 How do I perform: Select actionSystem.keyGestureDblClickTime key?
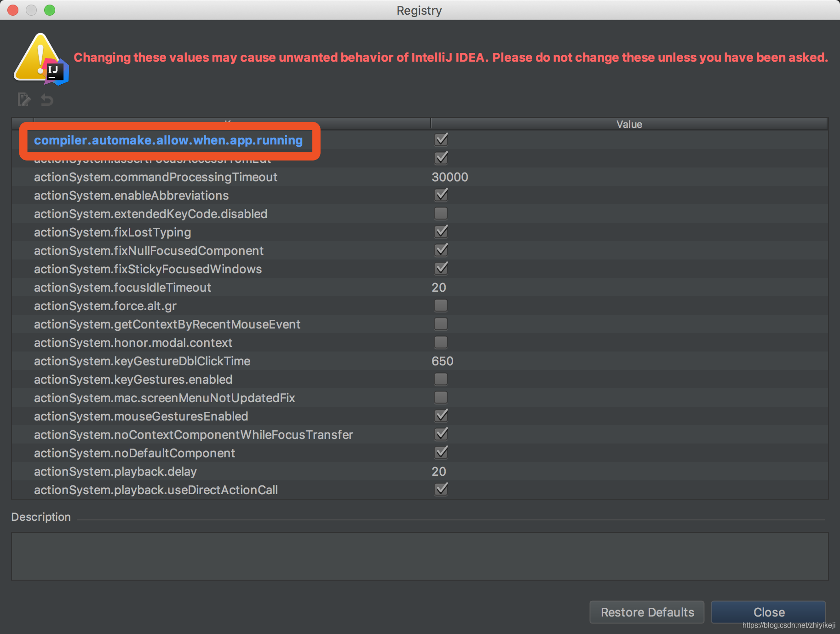pos(142,361)
